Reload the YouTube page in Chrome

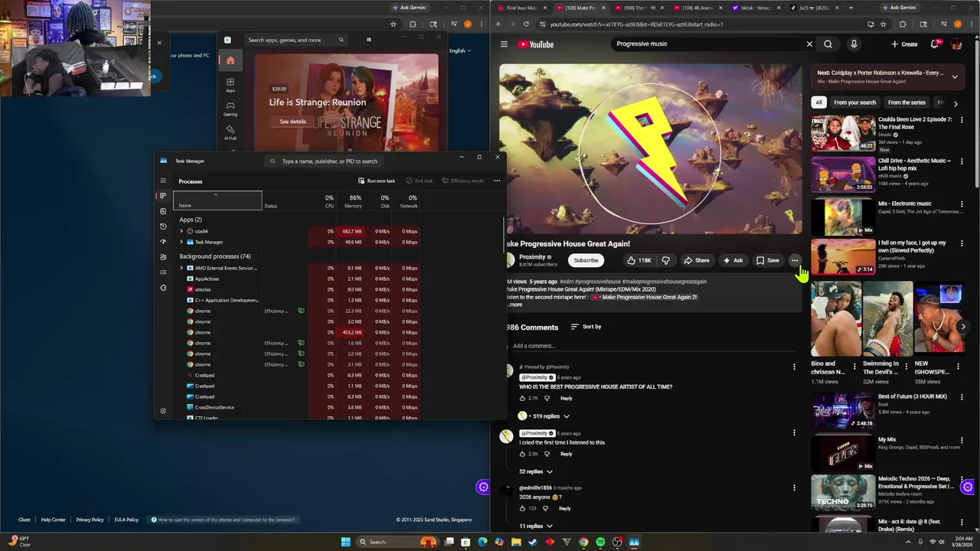(526, 24)
